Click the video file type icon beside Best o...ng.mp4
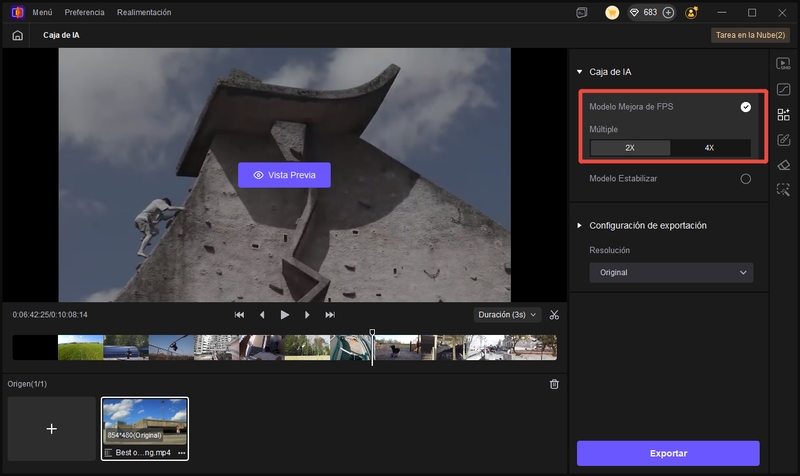 click(x=108, y=453)
